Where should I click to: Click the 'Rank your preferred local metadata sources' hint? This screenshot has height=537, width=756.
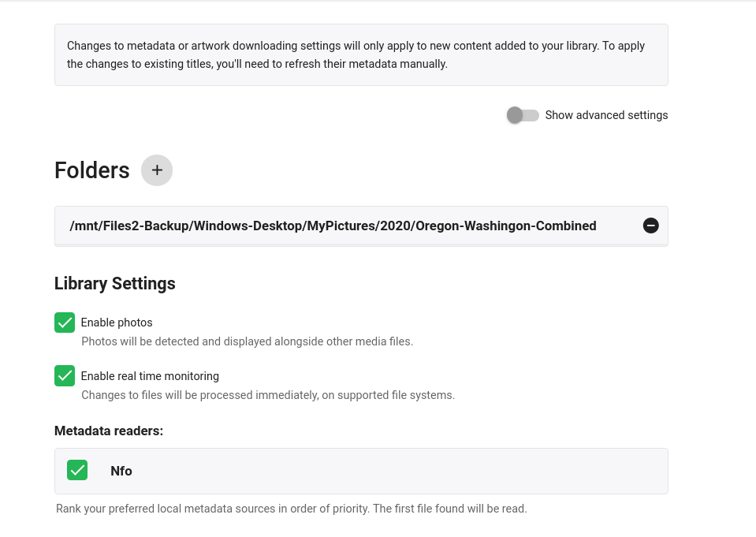[x=291, y=509]
